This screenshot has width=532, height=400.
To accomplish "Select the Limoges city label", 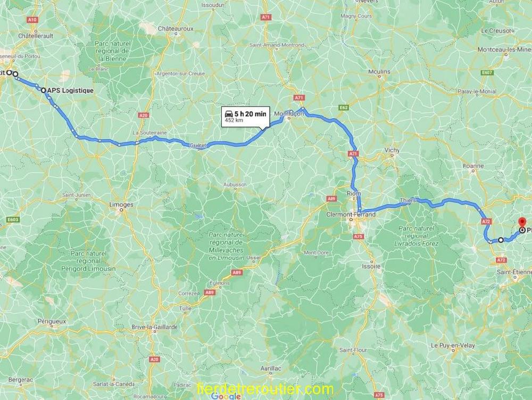I will 121,205.
